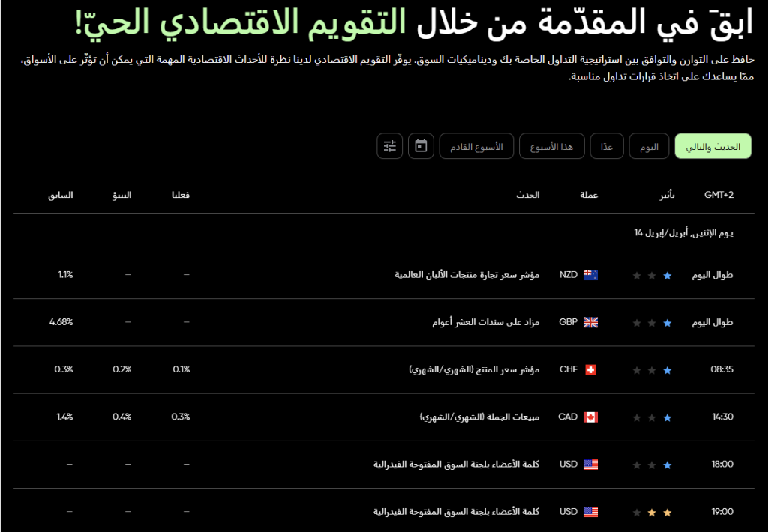Expand the Monday April 14 date header

683,232
